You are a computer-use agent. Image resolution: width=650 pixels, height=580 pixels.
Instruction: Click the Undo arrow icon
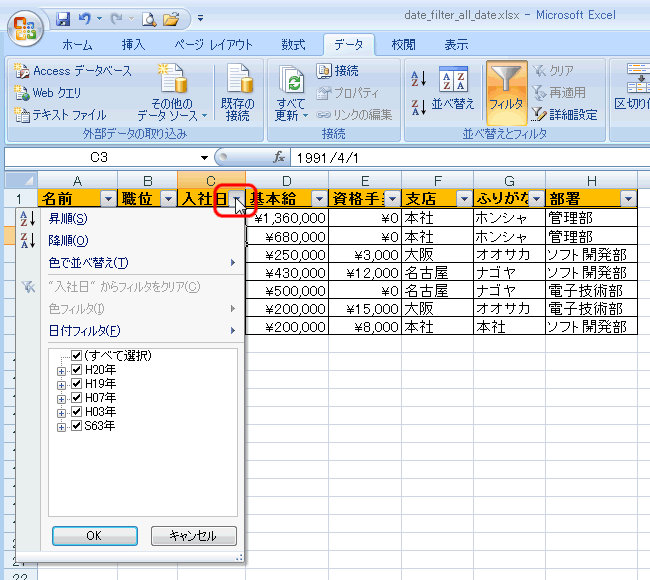pos(85,19)
